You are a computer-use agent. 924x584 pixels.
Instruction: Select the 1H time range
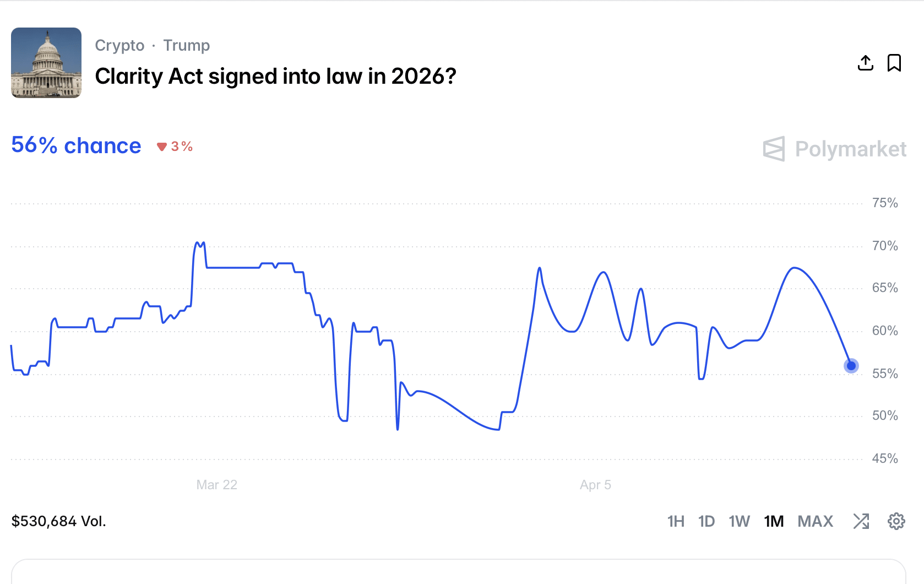676,521
